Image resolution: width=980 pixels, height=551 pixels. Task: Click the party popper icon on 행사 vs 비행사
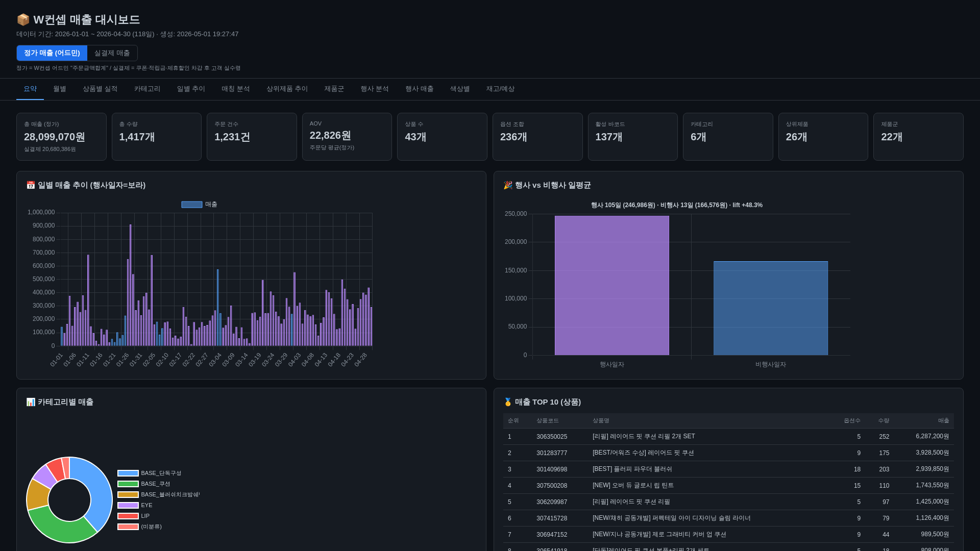tap(508, 185)
